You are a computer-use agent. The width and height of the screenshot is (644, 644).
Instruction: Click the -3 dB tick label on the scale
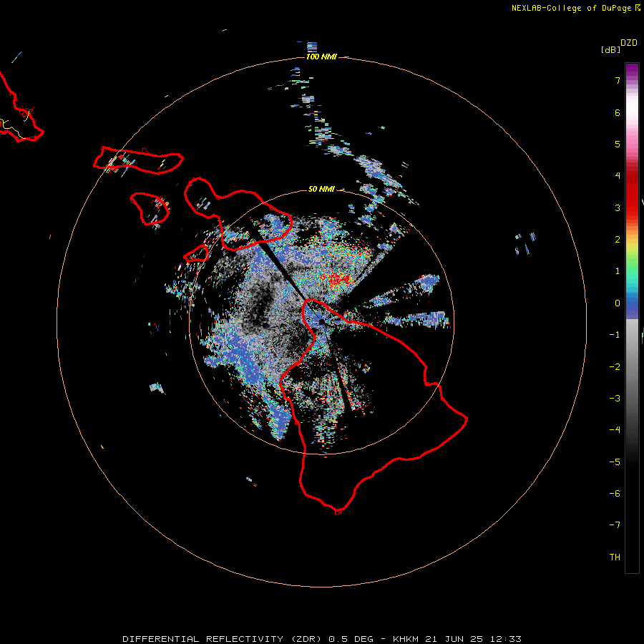[x=615, y=399]
